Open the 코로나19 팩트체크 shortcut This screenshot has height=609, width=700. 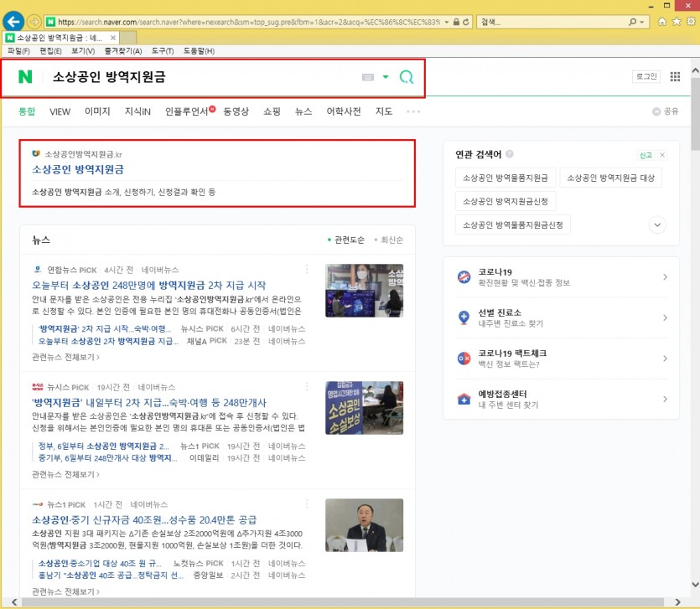pos(561,359)
